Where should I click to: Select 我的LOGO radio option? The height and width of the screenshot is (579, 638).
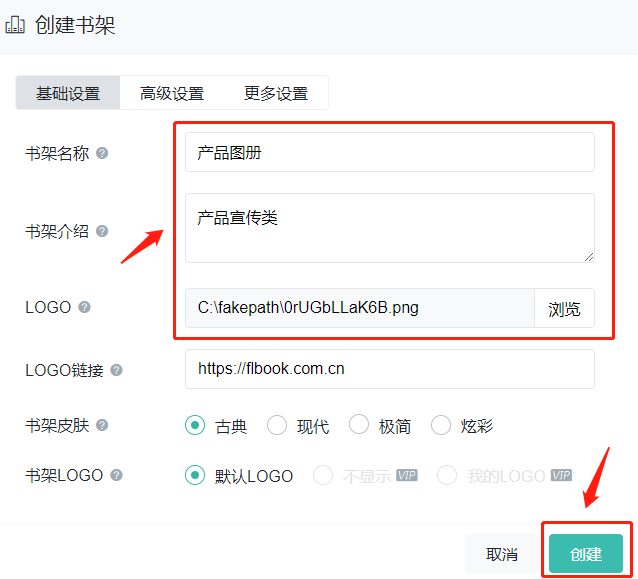pos(447,475)
